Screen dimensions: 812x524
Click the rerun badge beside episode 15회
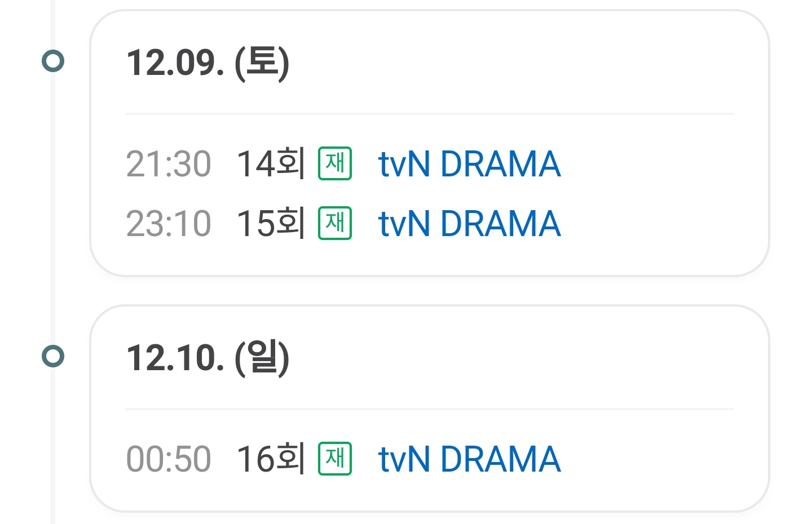click(335, 223)
